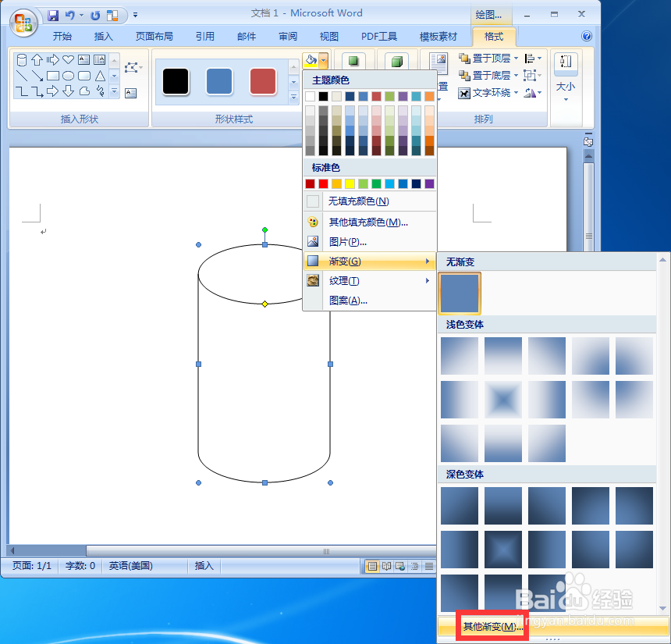Switch to Web Layout view
The width and height of the screenshot is (671, 644).
pyautogui.click(x=400, y=566)
